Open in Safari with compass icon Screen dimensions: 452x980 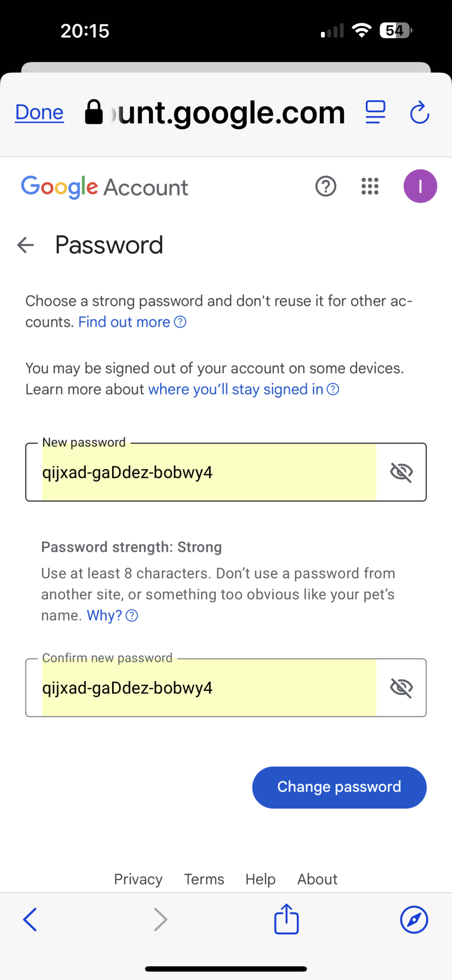414,919
